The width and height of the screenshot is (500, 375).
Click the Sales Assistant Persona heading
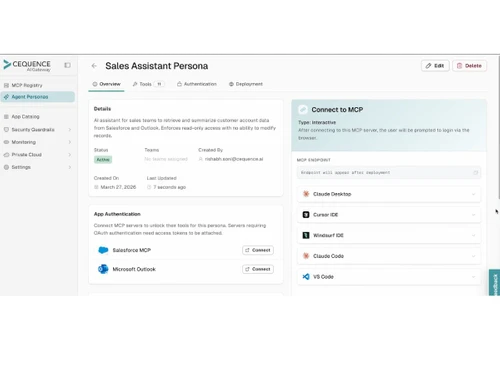pos(157,66)
